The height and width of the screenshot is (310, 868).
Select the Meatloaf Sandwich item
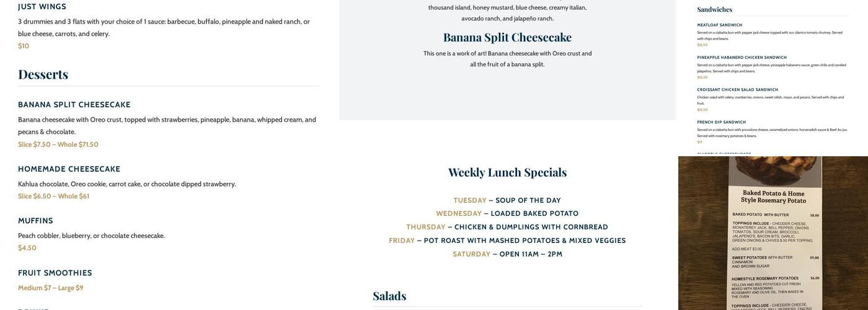(719, 25)
